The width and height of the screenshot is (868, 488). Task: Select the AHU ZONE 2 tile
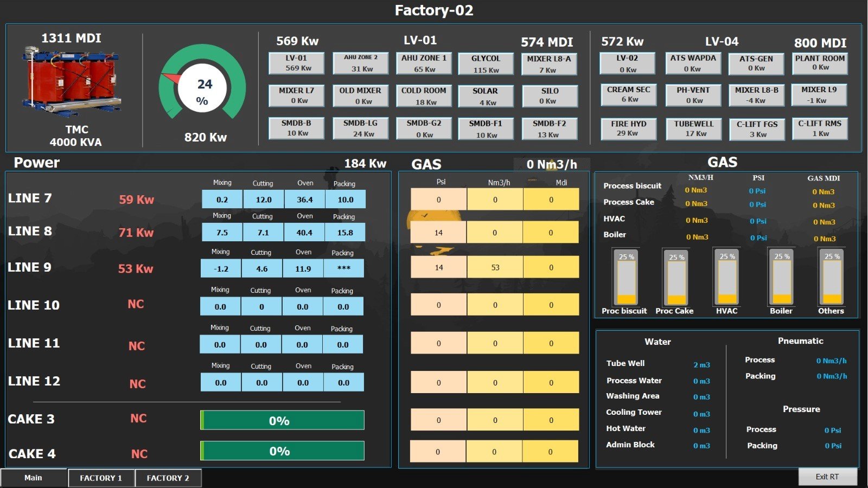[x=361, y=63]
